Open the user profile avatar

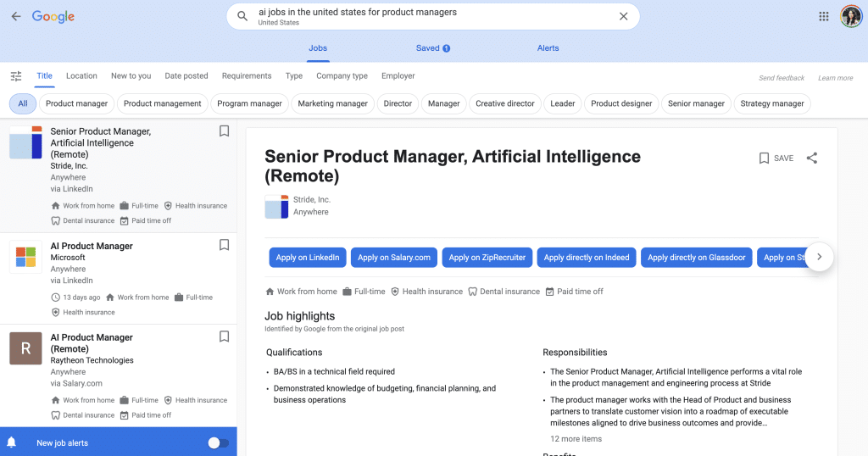850,16
